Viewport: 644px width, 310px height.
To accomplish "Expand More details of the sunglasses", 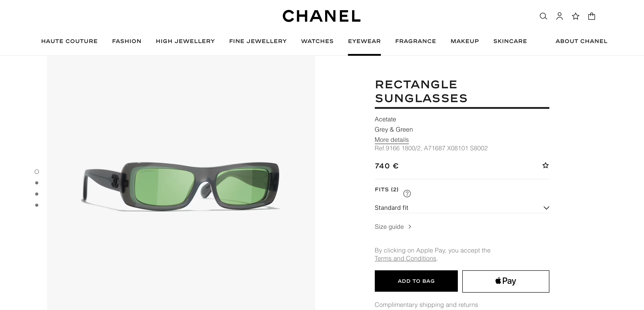I will [x=391, y=140].
